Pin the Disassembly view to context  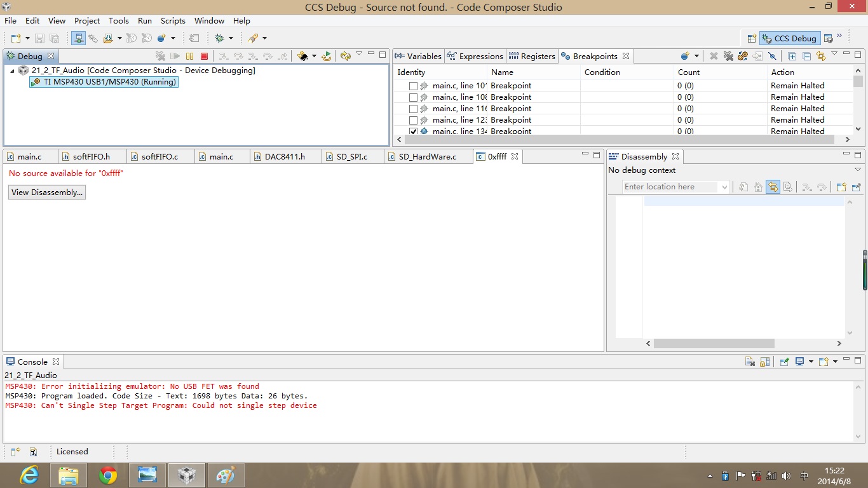tap(856, 187)
